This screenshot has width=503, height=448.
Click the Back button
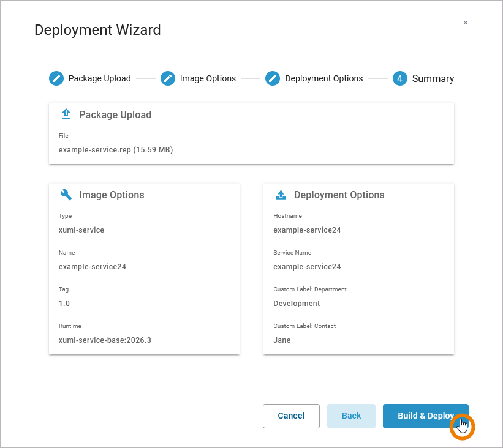[x=351, y=416]
